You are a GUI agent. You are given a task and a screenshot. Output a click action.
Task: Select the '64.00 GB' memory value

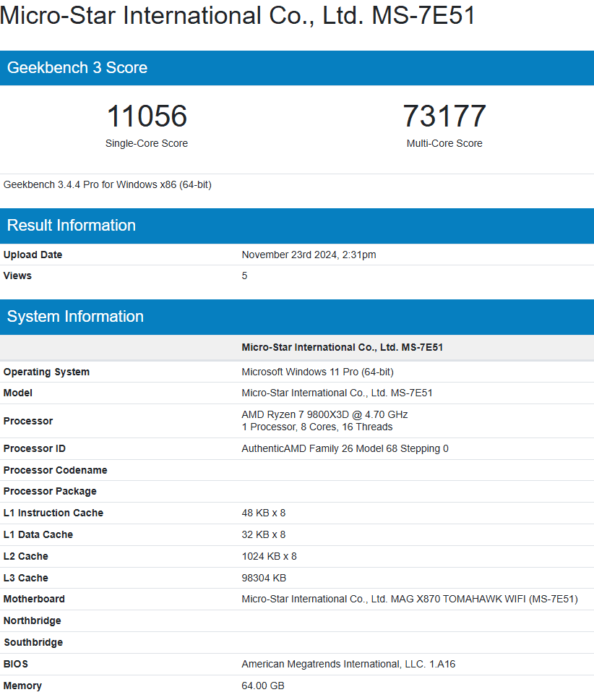pyautogui.click(x=263, y=686)
